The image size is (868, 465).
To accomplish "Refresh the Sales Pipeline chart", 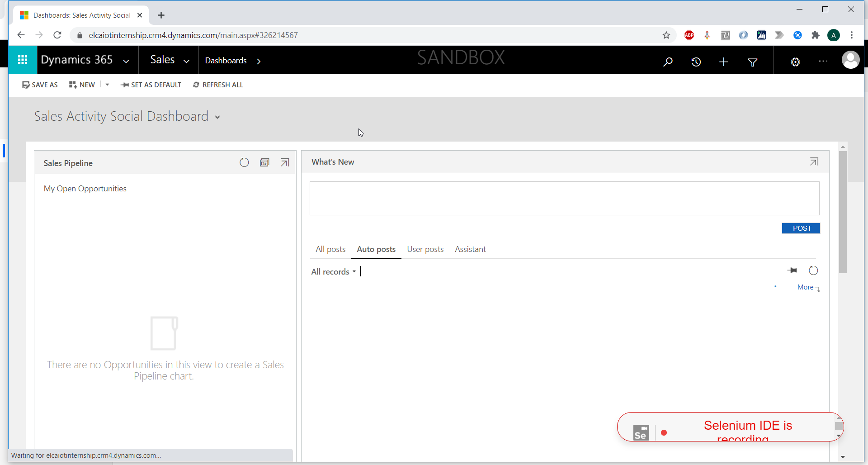I will click(x=244, y=162).
